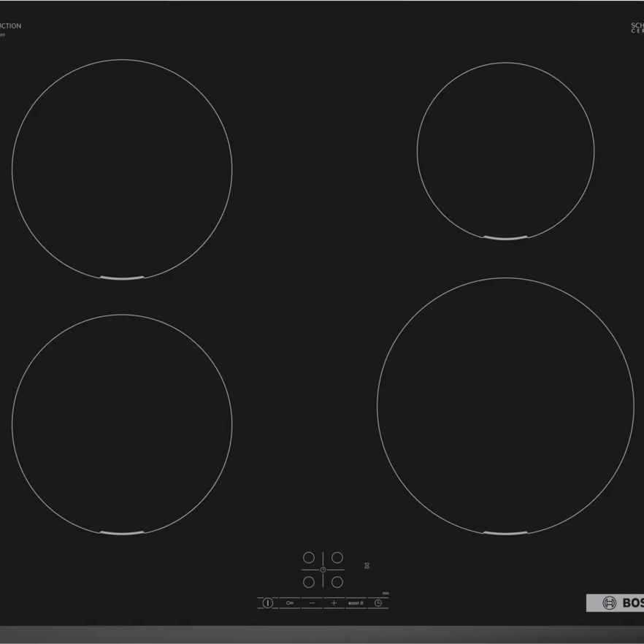Tap the central timer clock symbol
The width and height of the screenshot is (644, 644).
[x=323, y=569]
